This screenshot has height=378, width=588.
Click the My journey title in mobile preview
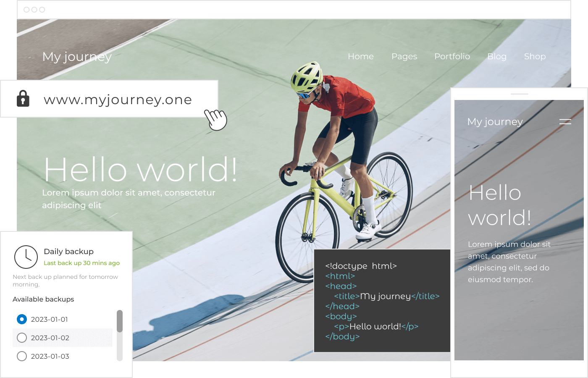click(x=495, y=122)
